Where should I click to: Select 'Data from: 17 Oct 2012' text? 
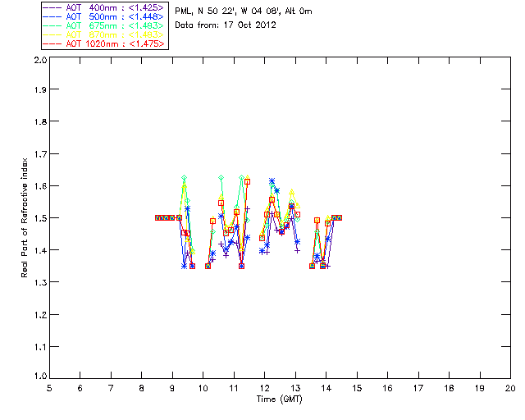[x=226, y=25]
